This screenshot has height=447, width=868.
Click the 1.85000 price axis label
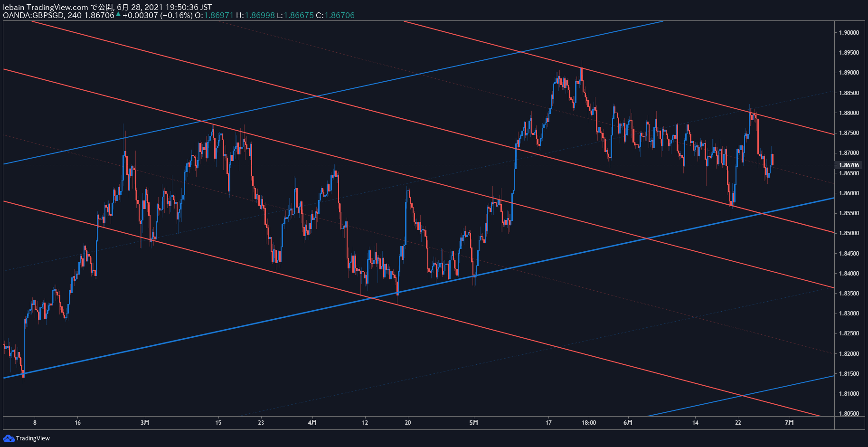pos(849,233)
